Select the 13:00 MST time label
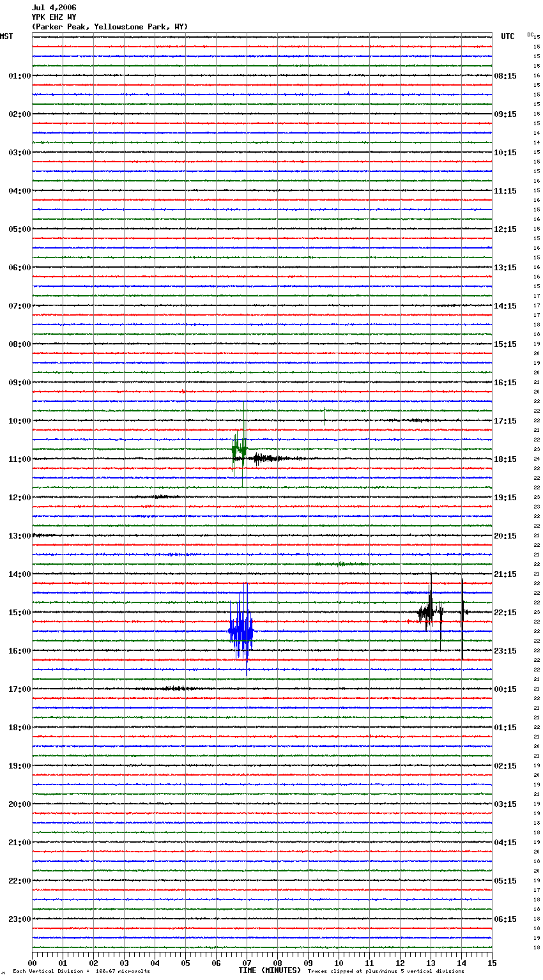The width and height of the screenshot is (543, 980). click(x=20, y=536)
